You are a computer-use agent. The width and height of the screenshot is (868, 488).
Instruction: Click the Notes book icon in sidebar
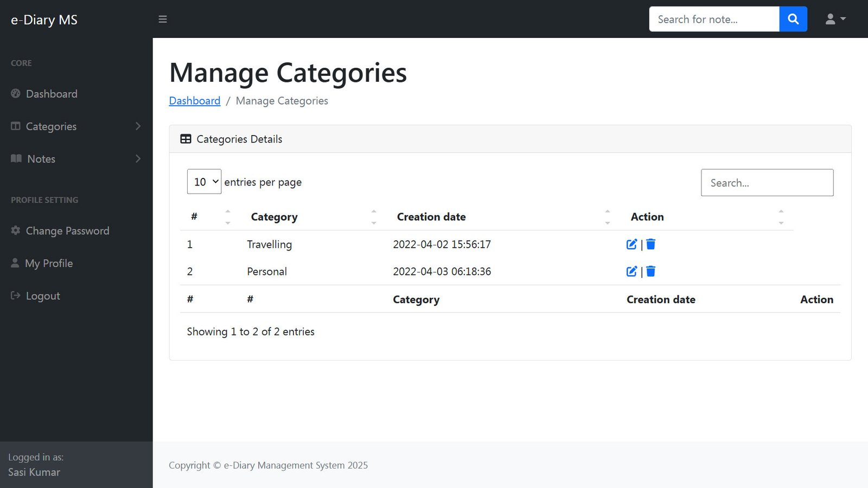click(16, 158)
